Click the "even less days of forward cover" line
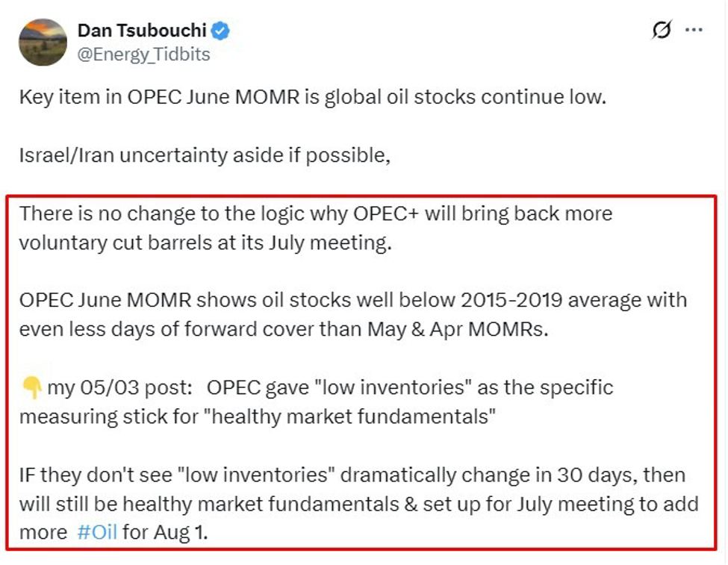 [x=284, y=330]
